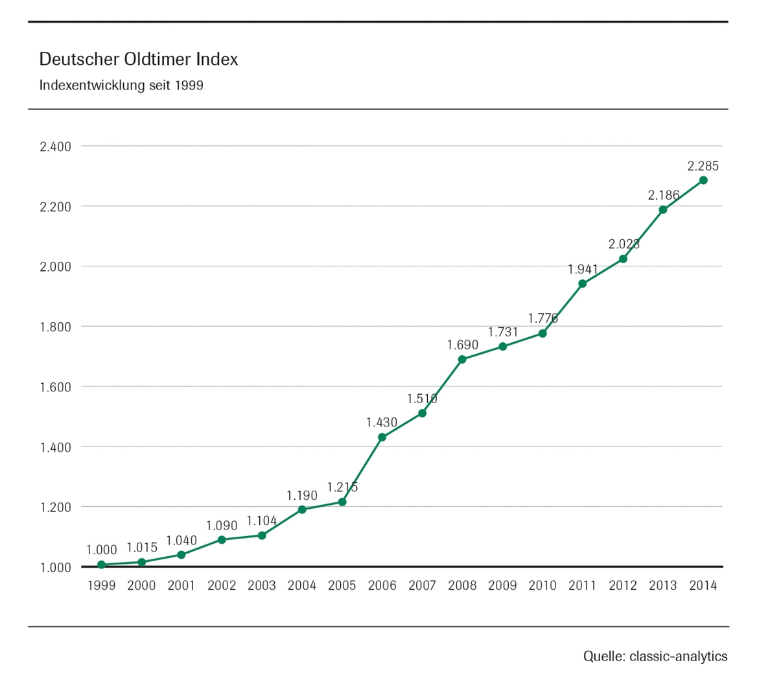Image resolution: width=757 pixels, height=700 pixels.
Task: Select the 1.430 value label
Action: tap(382, 423)
